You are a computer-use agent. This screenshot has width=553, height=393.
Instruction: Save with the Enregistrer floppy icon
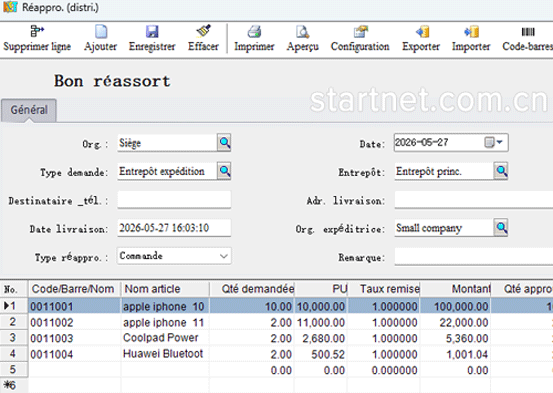[x=152, y=31]
